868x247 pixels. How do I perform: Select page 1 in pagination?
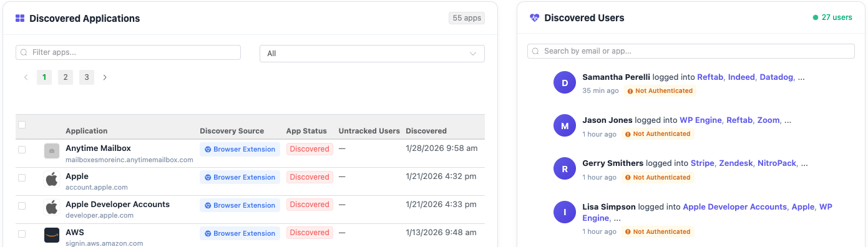[44, 77]
